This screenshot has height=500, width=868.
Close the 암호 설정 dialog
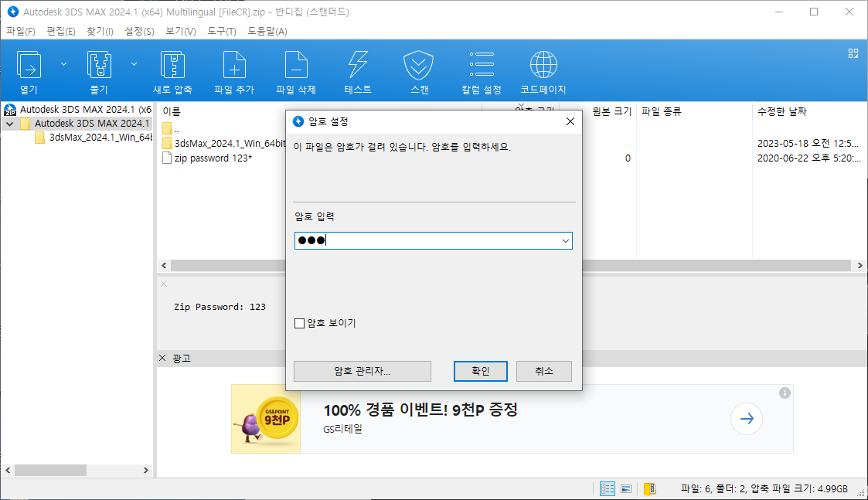570,121
